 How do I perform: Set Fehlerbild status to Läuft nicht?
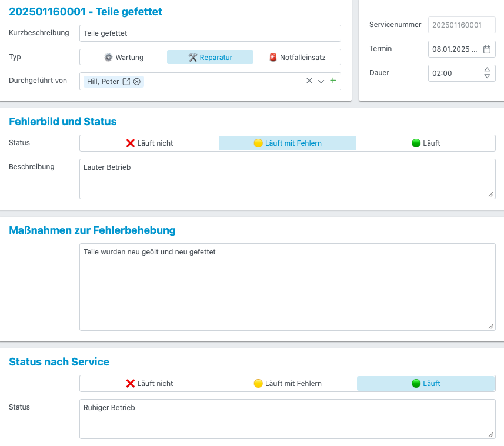pyautogui.click(x=149, y=143)
